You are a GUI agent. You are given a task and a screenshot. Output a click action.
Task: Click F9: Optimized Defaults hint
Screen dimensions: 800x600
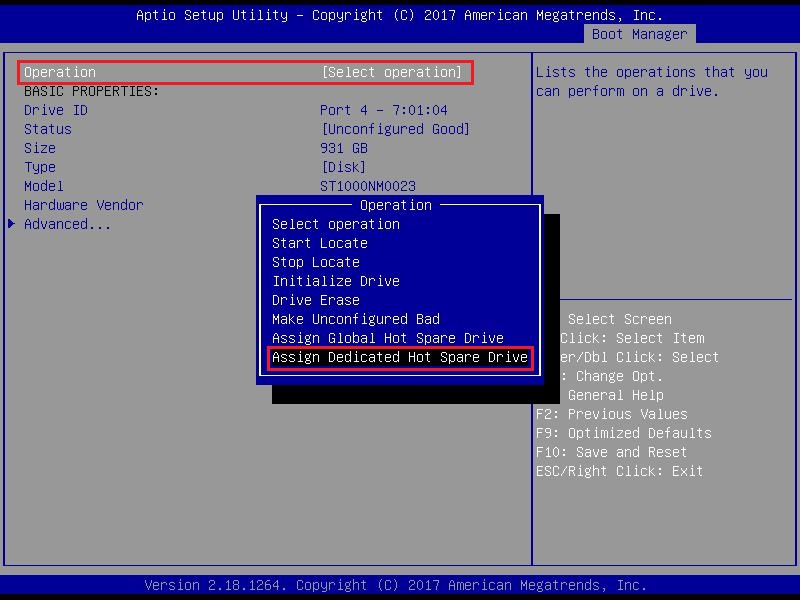tap(623, 433)
